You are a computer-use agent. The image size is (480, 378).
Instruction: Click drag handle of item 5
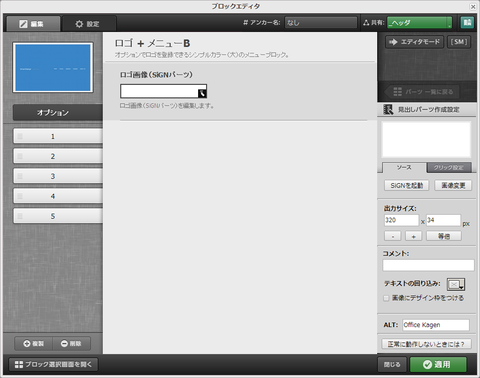20,216
